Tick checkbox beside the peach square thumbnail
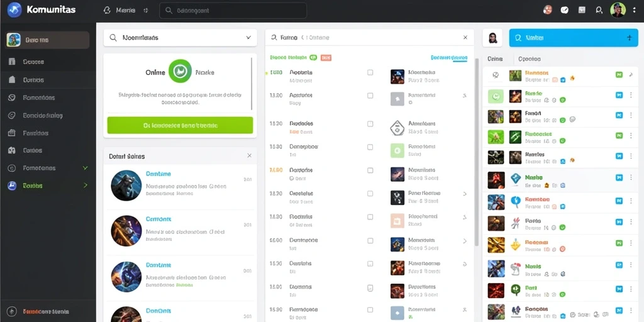 [x=370, y=217]
